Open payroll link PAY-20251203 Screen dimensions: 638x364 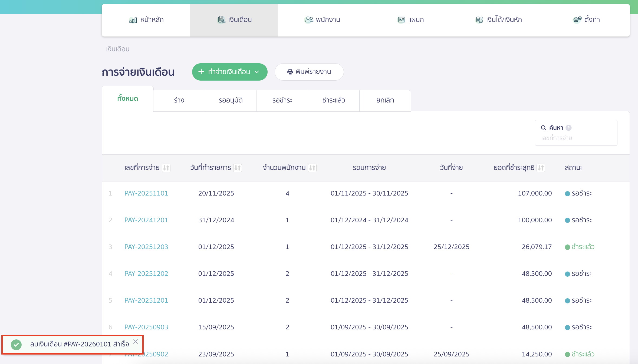click(x=146, y=247)
